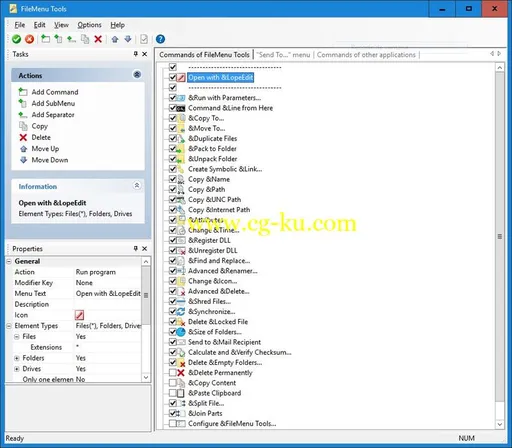Close the Properties panel
The height and width of the screenshot is (448, 512).
[145, 248]
